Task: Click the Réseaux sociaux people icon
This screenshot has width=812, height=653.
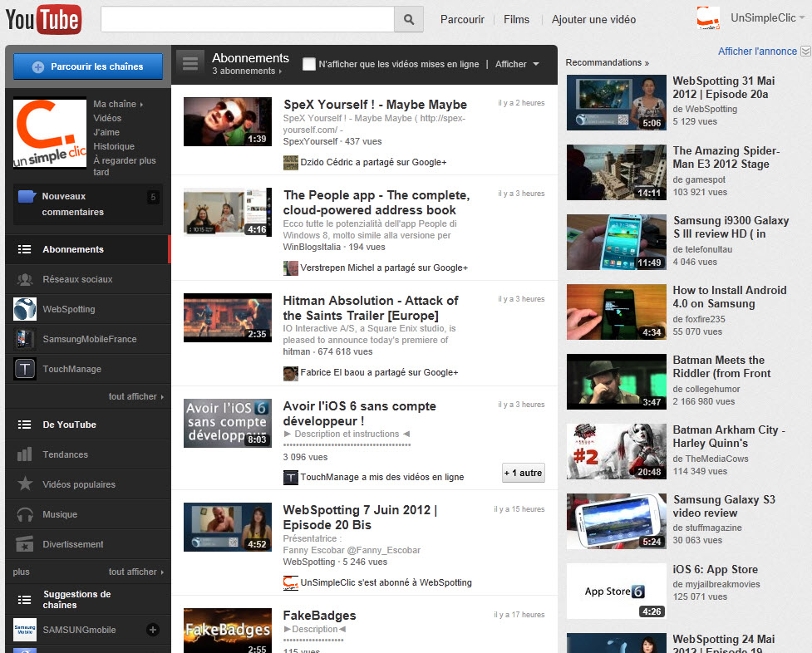Action: click(25, 280)
